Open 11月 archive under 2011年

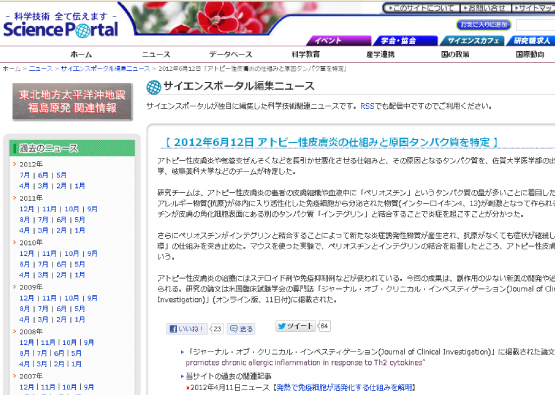pyautogui.click(x=49, y=209)
